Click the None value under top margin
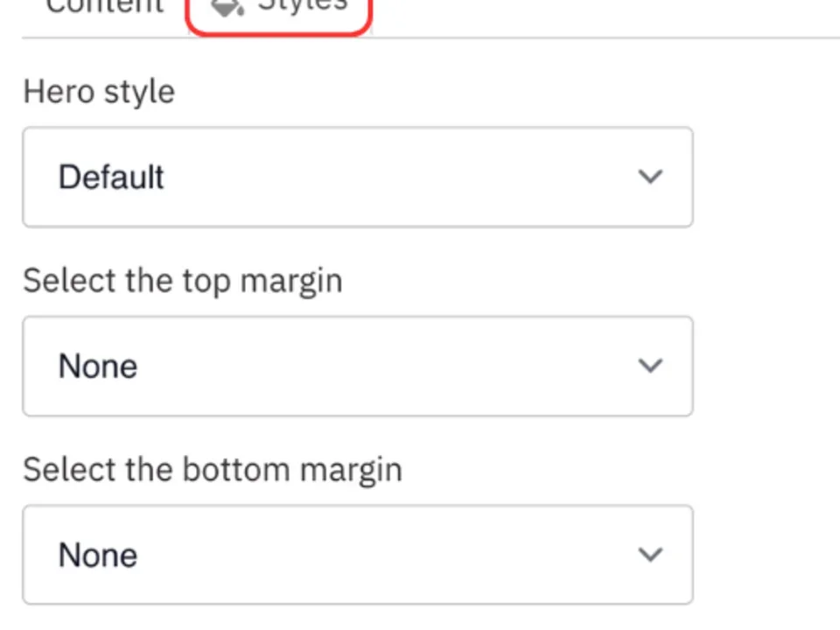 tap(97, 366)
